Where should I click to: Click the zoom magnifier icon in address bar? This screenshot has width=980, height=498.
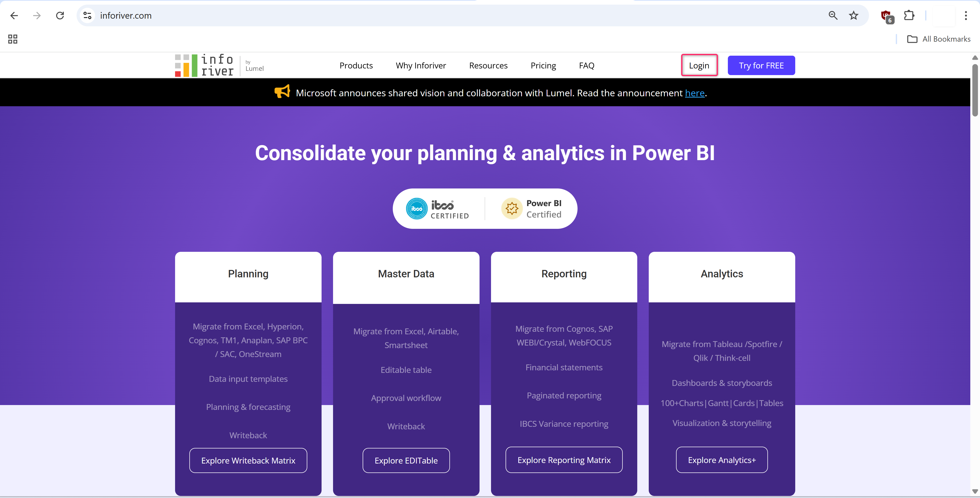click(x=833, y=16)
